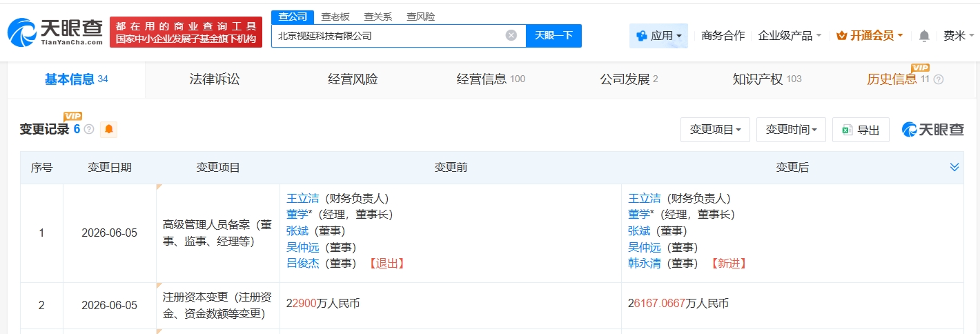Open 王立洁 link in the 变更后 column
Image resolution: width=980 pixels, height=334 pixels.
coord(644,198)
